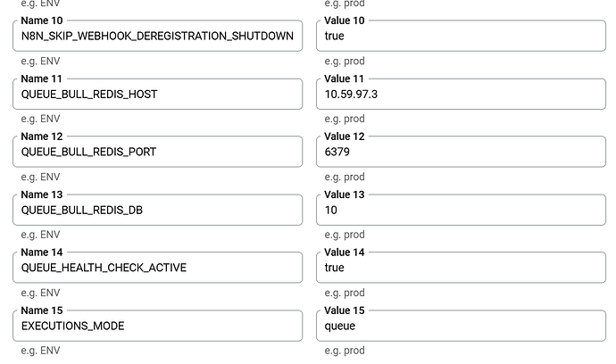
Task: Click the Name 10 field containing N8N_SKIP_WEBHOOK_DEREGISTRATION_SHUTDOWN
Action: [157, 37]
